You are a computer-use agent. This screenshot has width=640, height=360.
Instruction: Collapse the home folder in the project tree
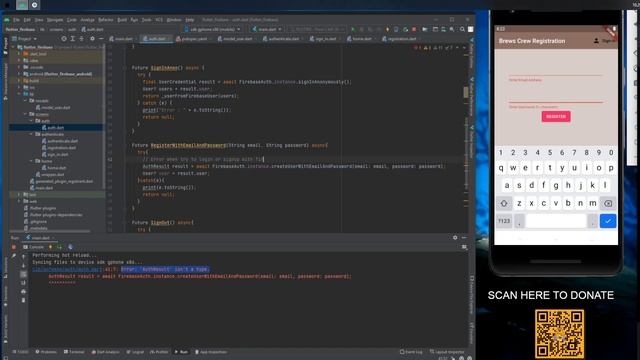click(31, 161)
